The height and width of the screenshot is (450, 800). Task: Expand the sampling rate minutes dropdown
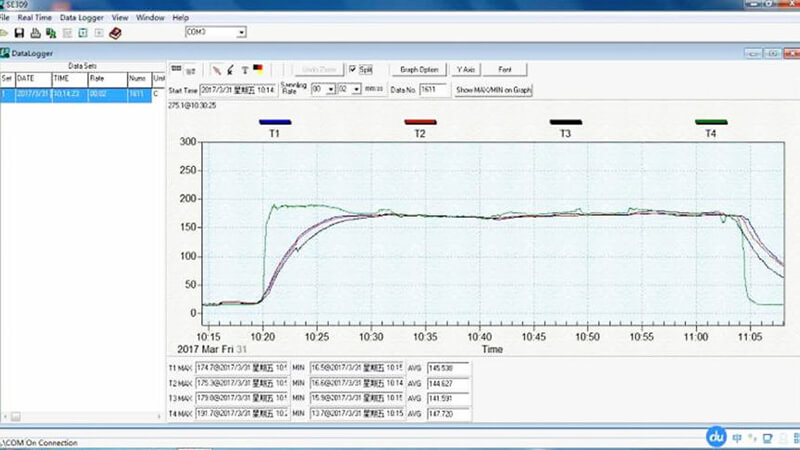[331, 90]
